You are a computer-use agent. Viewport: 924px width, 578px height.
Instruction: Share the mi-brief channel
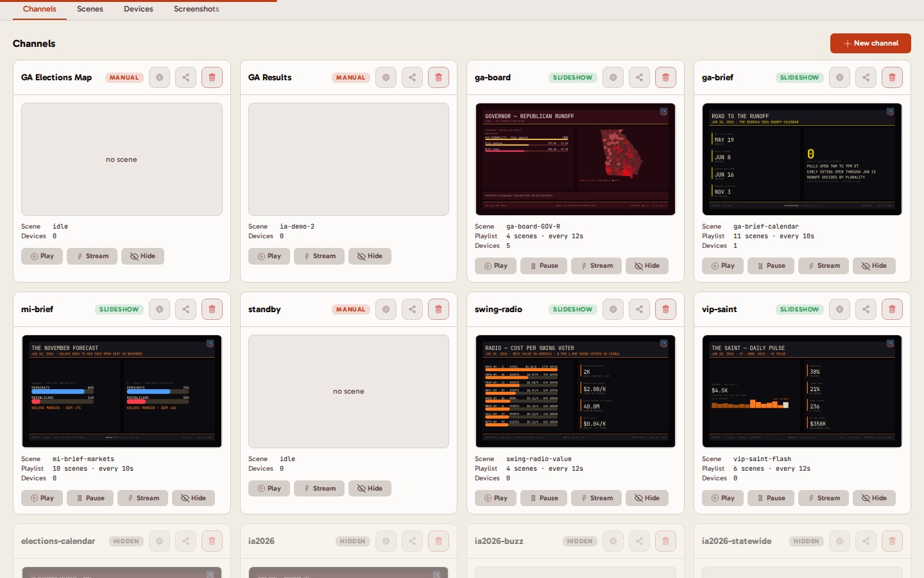(x=186, y=309)
